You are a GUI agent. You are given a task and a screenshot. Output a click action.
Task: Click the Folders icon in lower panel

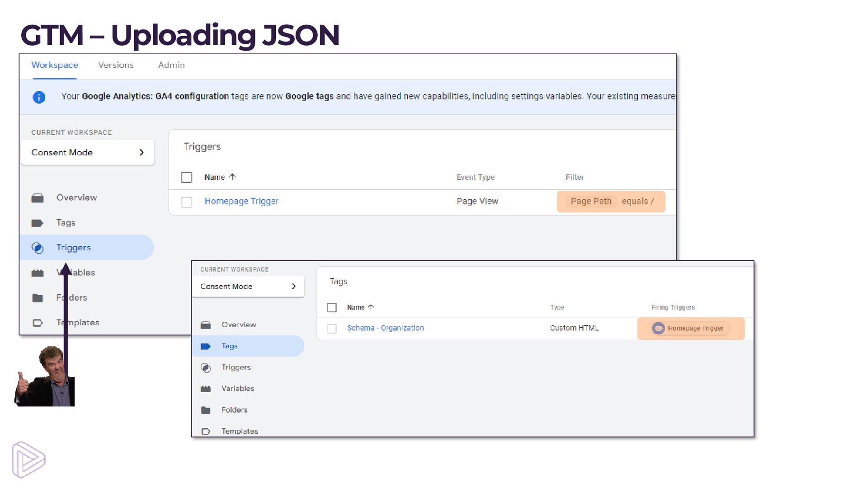tap(206, 410)
